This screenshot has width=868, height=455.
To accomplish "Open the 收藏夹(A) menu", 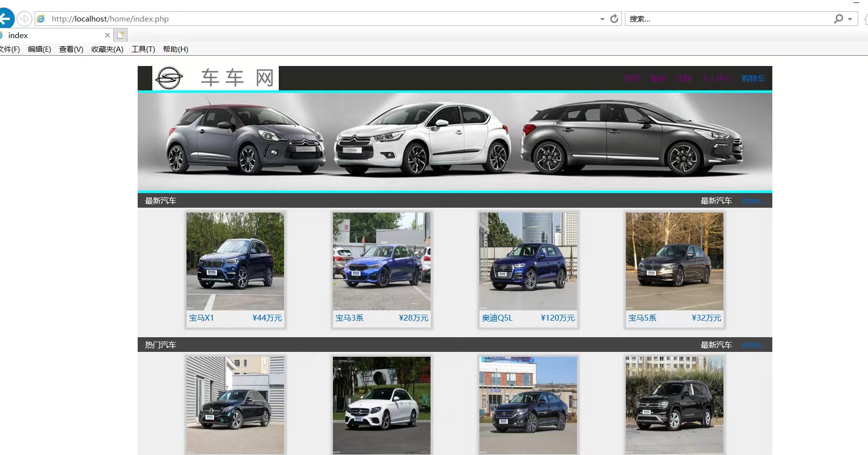I will coord(107,49).
